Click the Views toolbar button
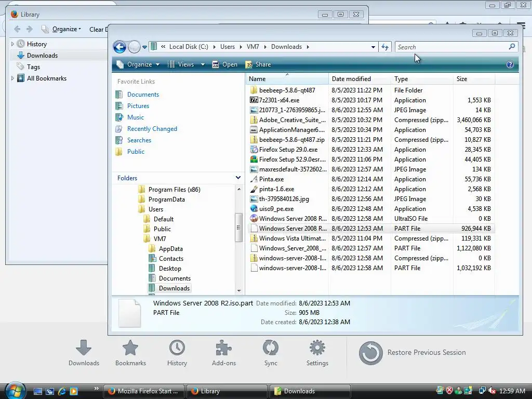Viewport: 532px width, 399px height. [181, 64]
